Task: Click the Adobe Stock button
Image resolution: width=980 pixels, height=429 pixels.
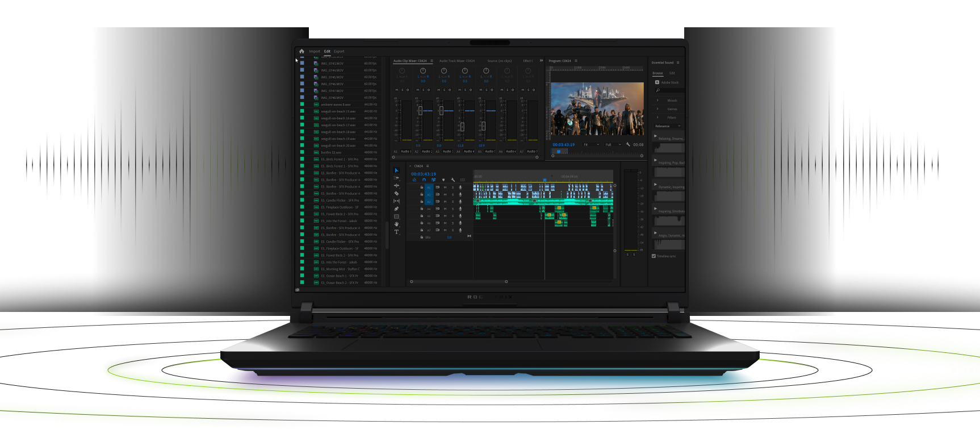Action: [x=667, y=82]
